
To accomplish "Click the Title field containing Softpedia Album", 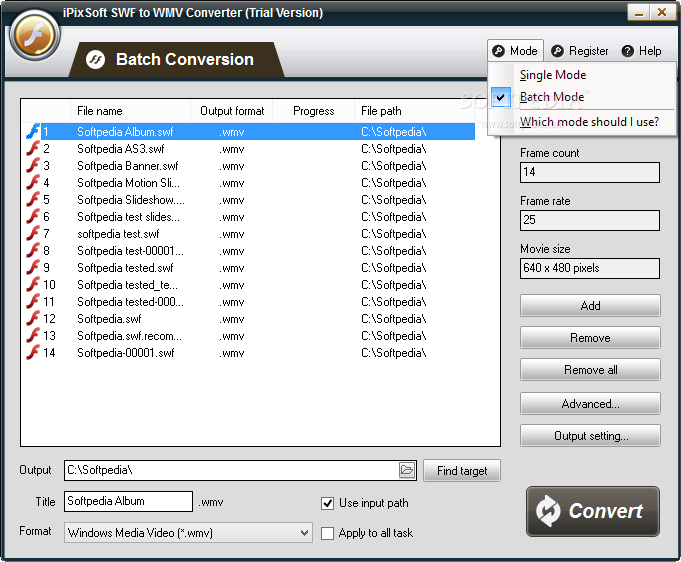I will (x=128, y=501).
